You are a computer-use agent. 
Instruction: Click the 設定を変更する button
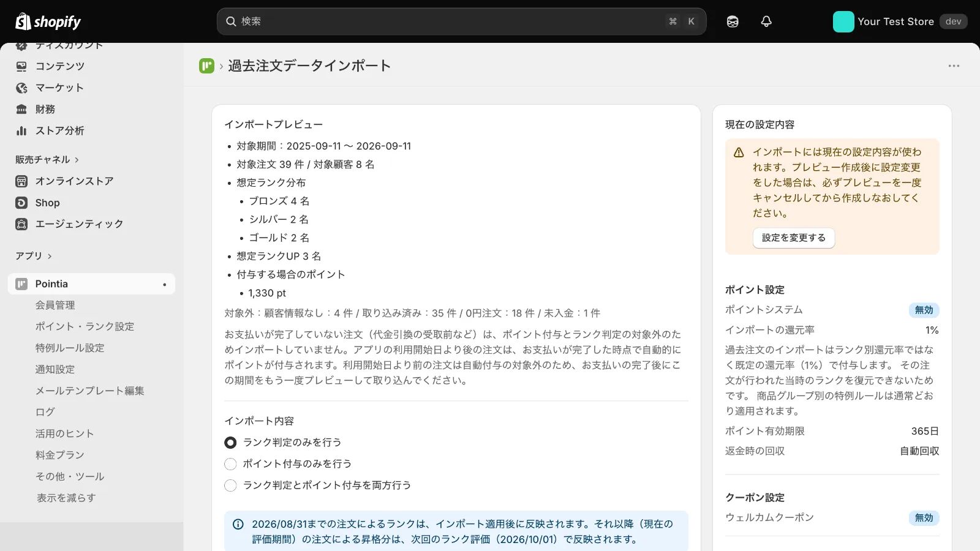[794, 238]
